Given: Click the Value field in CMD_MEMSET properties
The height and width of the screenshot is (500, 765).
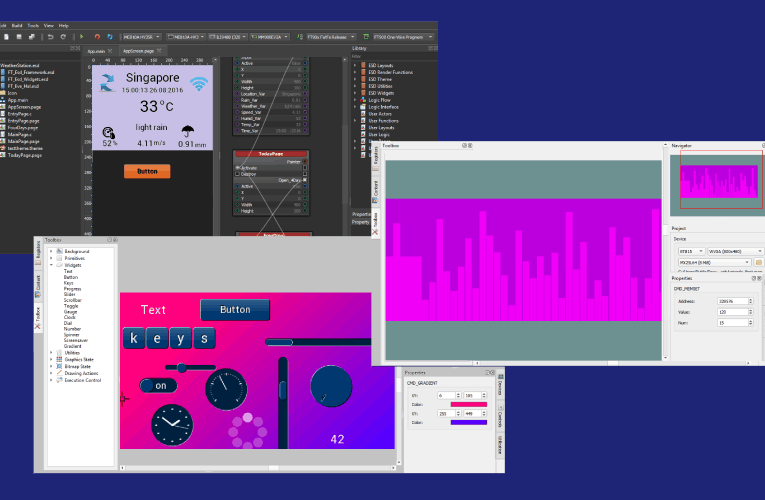Looking at the screenshot, I should click(735, 312).
